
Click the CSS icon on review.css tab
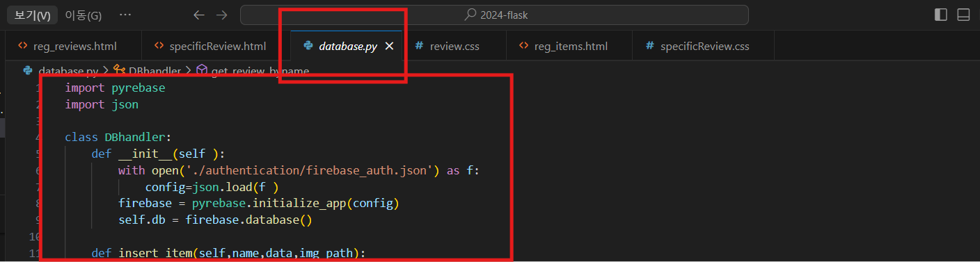419,46
